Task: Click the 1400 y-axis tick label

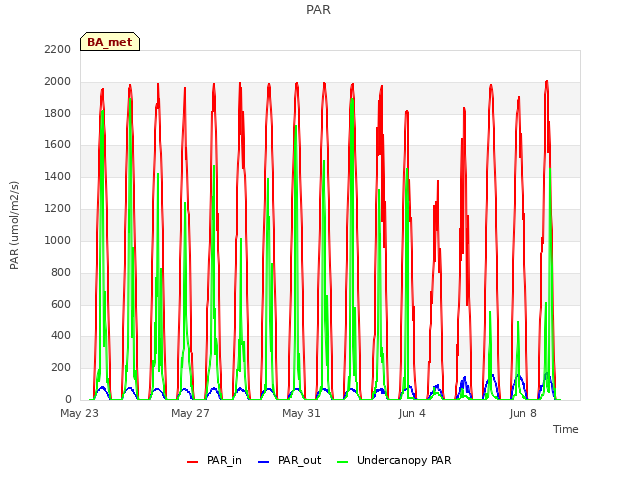Action: pyautogui.click(x=58, y=176)
